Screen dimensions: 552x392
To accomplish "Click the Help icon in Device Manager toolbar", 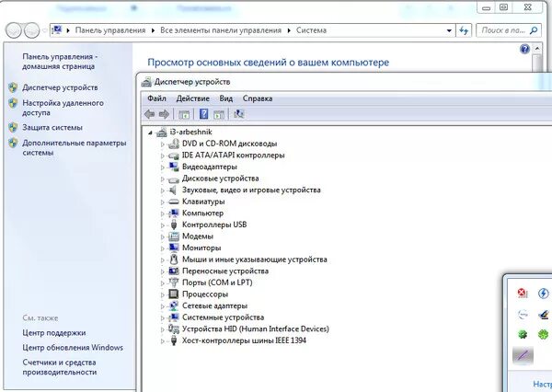I will [203, 114].
